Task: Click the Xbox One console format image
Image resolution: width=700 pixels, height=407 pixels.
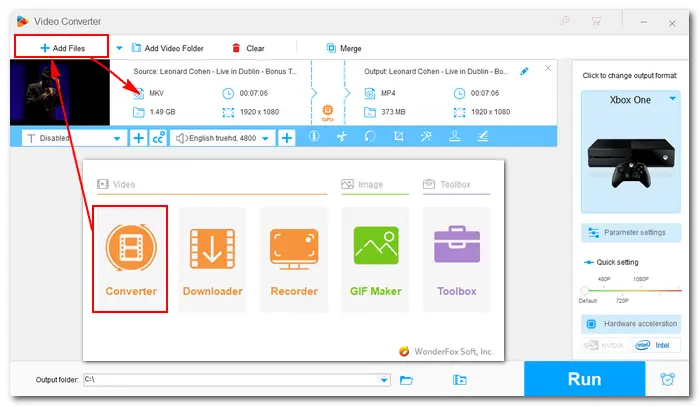Action: pos(630,163)
